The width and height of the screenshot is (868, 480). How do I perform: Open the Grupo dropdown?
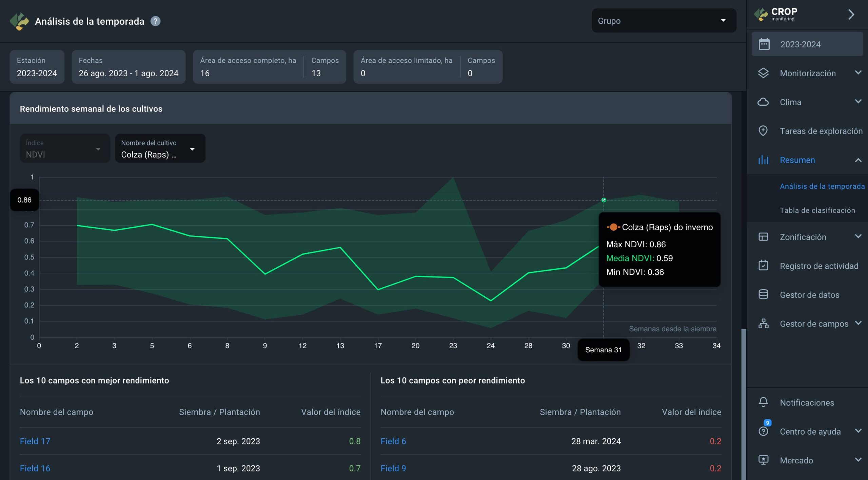pos(664,21)
